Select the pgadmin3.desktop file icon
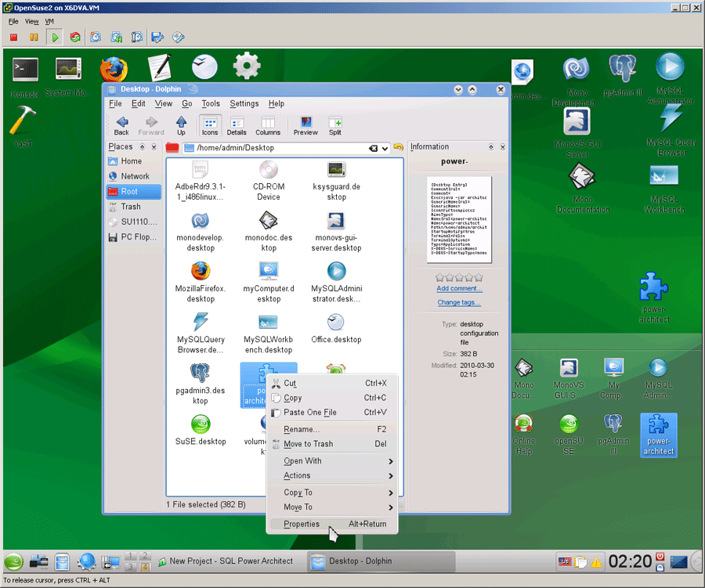The width and height of the screenshot is (705, 588). (x=200, y=373)
